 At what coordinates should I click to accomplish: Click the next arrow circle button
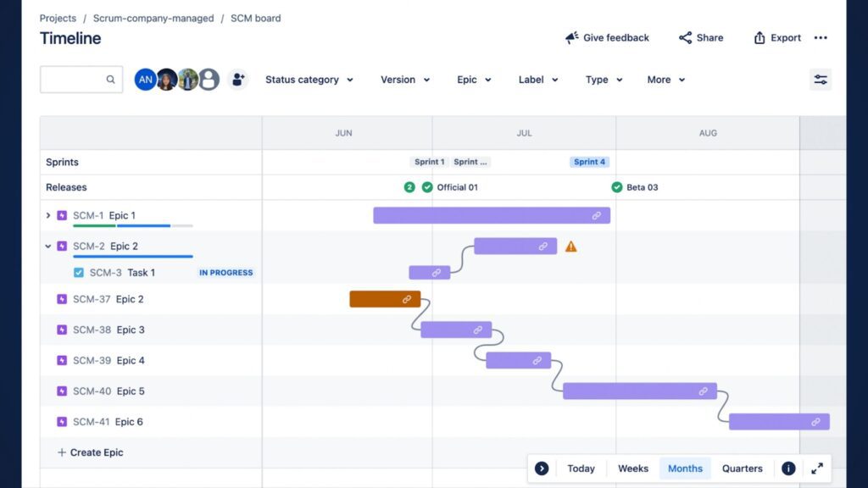[542, 468]
